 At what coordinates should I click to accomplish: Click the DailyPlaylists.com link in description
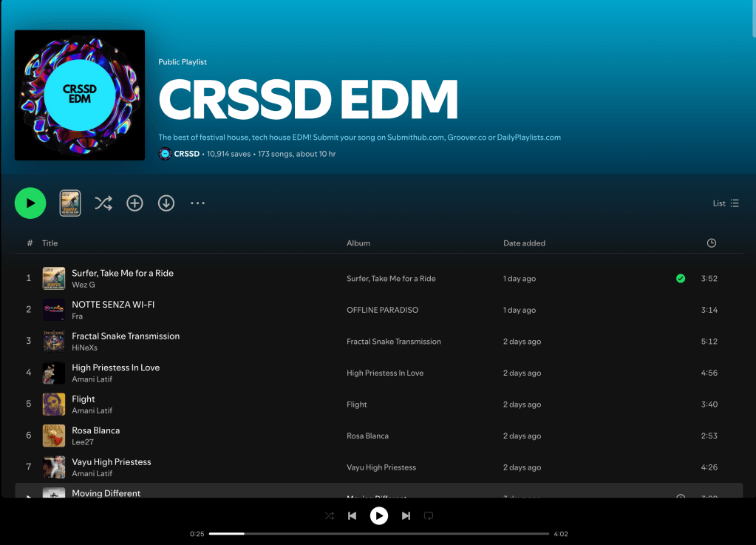tap(529, 138)
